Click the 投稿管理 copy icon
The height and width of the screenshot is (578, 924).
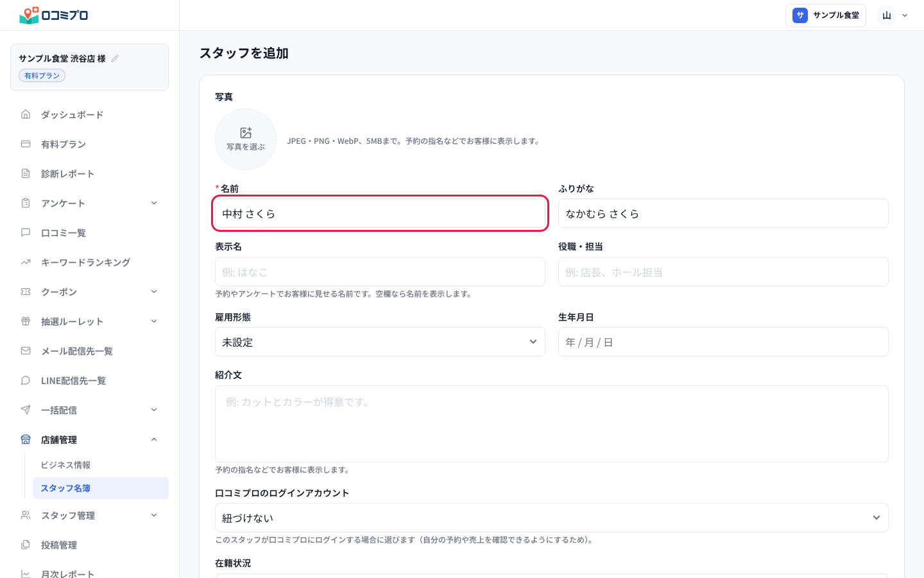tap(26, 545)
